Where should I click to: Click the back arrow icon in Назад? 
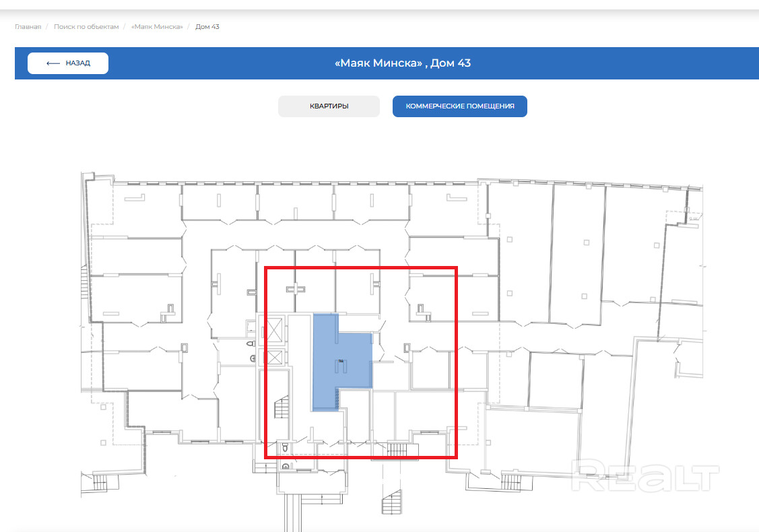click(x=53, y=63)
